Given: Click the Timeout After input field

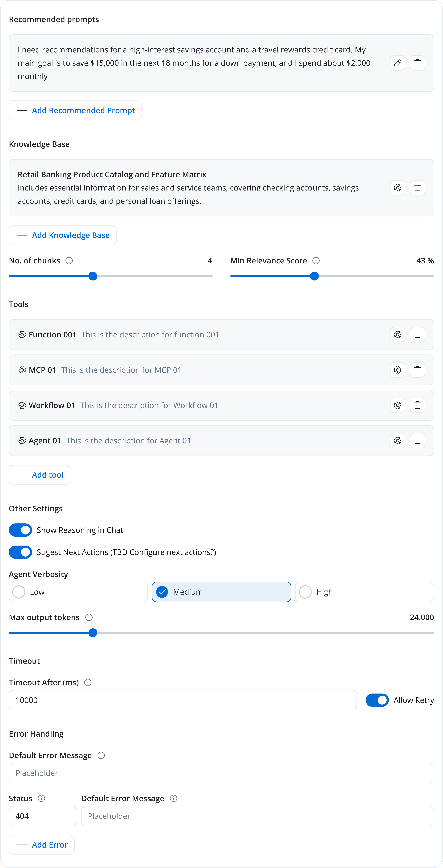Looking at the screenshot, I should [x=183, y=700].
